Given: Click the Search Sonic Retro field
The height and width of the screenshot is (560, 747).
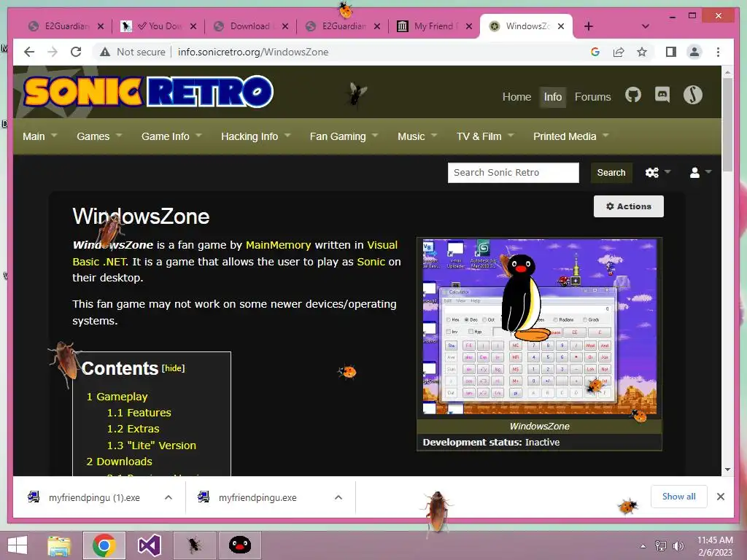Looking at the screenshot, I should 513,172.
